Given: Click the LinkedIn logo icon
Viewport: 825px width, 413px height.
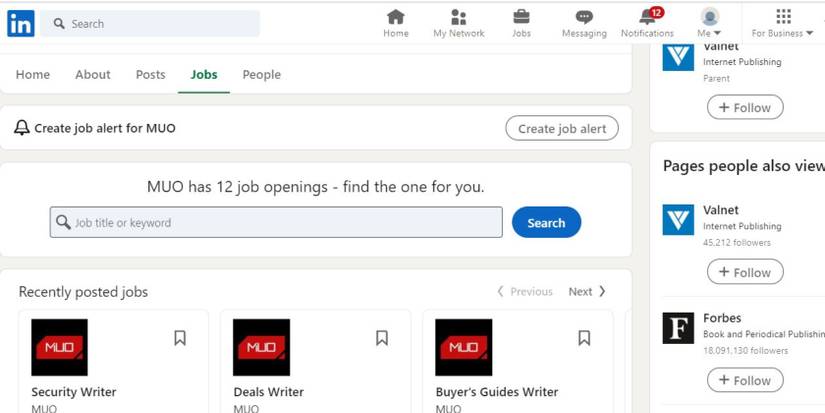Looking at the screenshot, I should pos(21,24).
